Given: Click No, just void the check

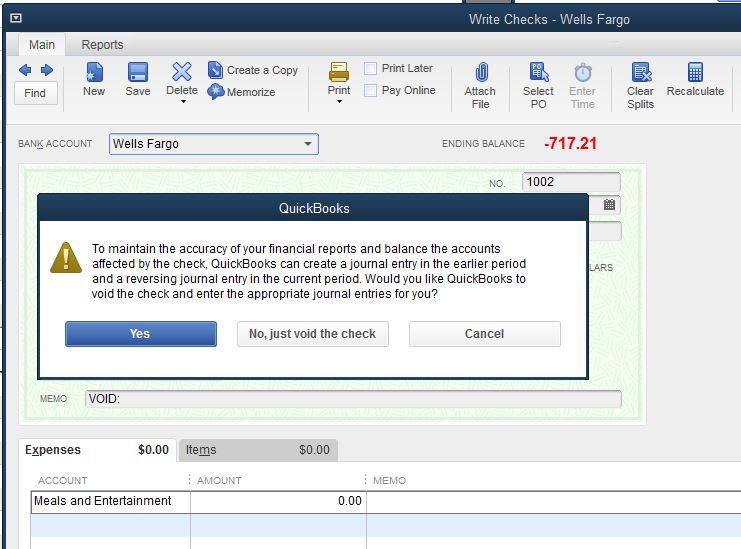Looking at the screenshot, I should (x=313, y=334).
